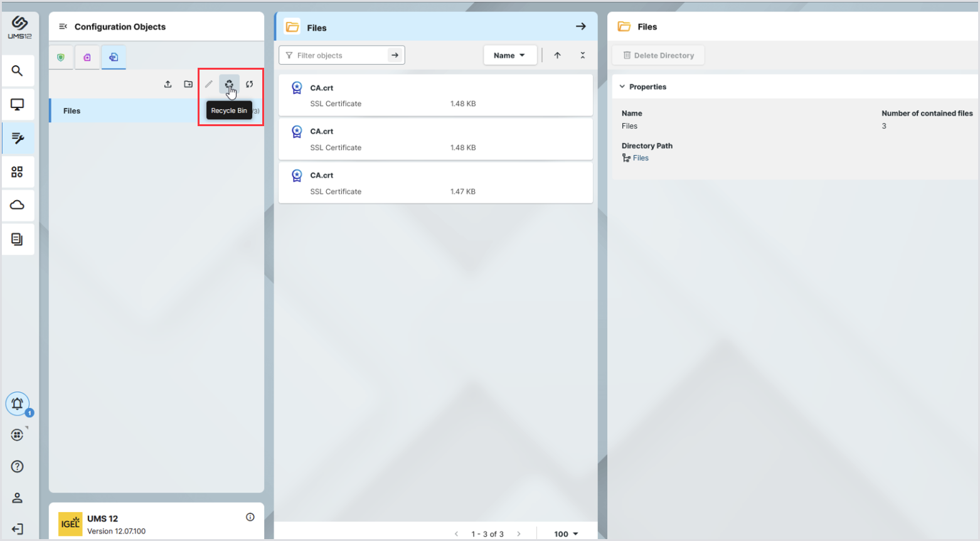Switch to the purple icon tab

click(x=87, y=57)
